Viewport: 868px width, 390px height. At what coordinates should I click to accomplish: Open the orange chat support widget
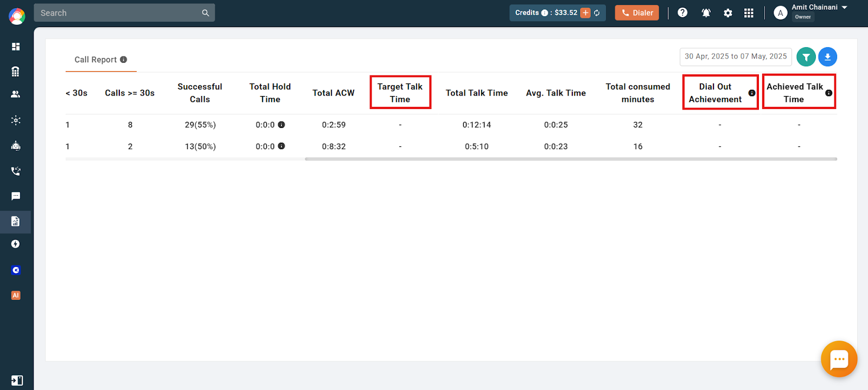pos(839,359)
